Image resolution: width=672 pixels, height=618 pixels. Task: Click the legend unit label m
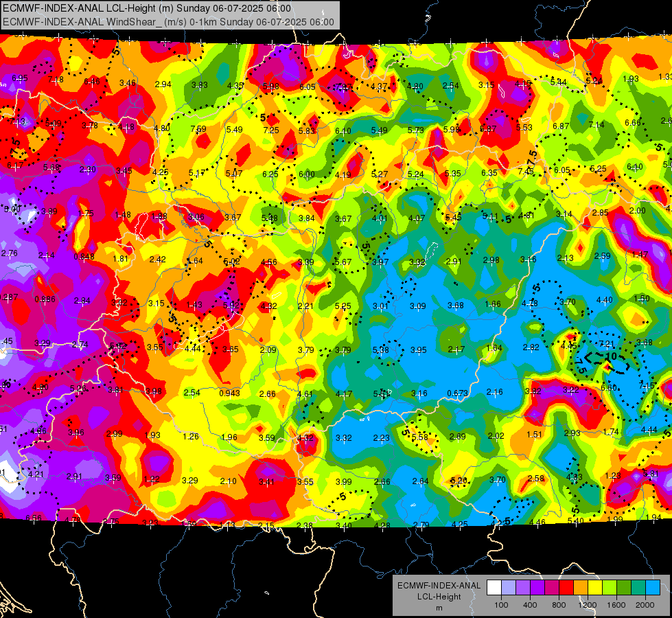point(439,608)
